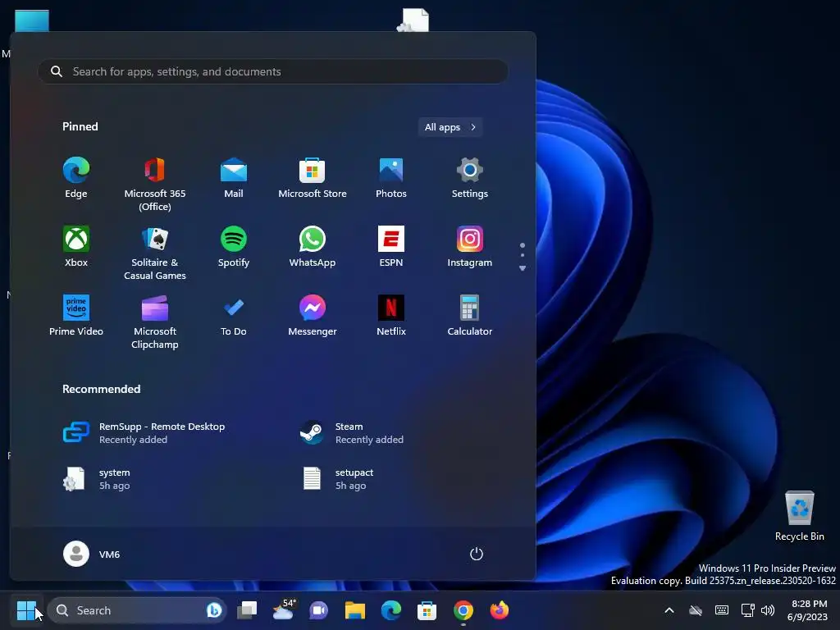Viewport: 840px width, 630px height.
Task: Launch Microsoft 365 (Office)
Action: tap(155, 185)
